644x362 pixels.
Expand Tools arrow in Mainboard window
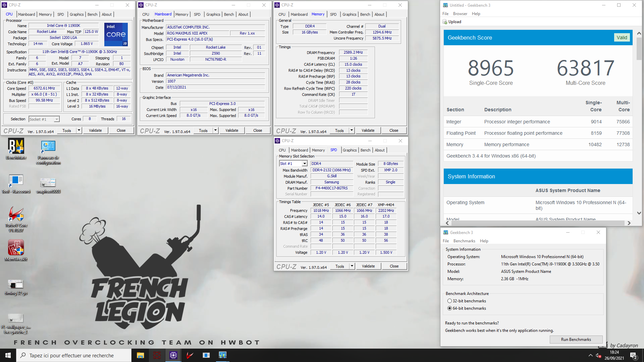pos(216,130)
